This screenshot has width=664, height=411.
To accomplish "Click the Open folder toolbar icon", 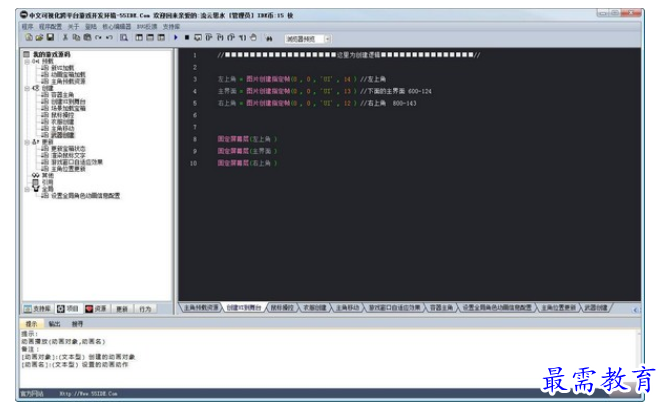I will pos(39,38).
